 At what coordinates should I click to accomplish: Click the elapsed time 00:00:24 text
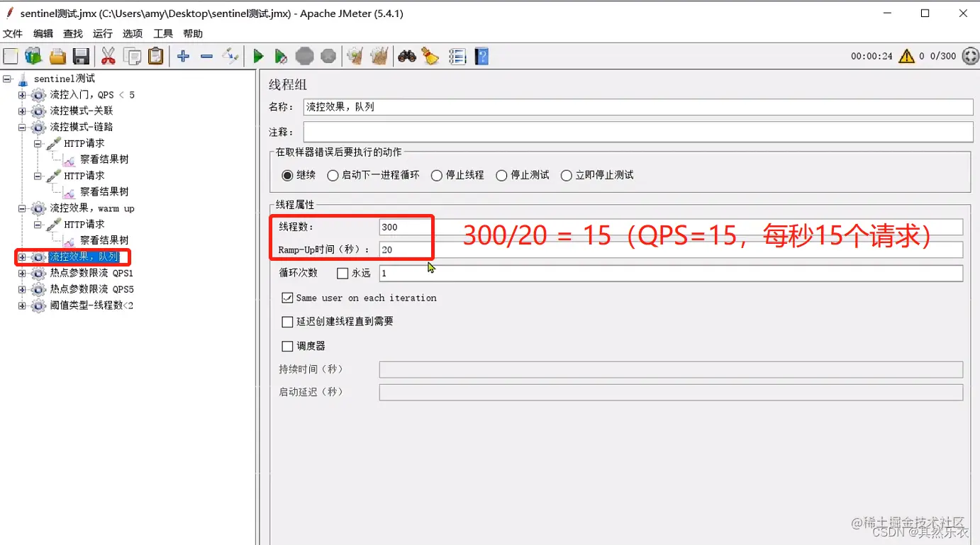(872, 56)
